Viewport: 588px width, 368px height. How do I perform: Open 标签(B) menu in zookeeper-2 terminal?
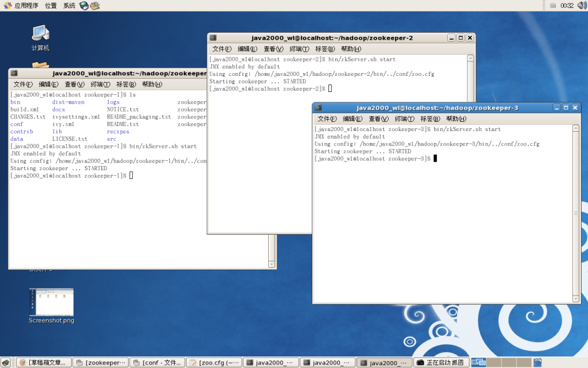point(325,49)
